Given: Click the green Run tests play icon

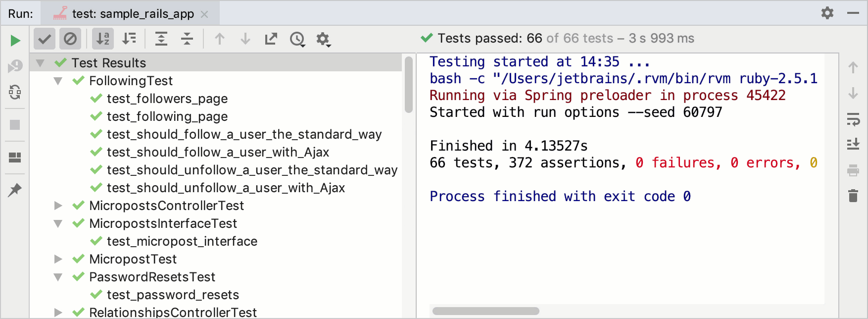Looking at the screenshot, I should click(15, 40).
